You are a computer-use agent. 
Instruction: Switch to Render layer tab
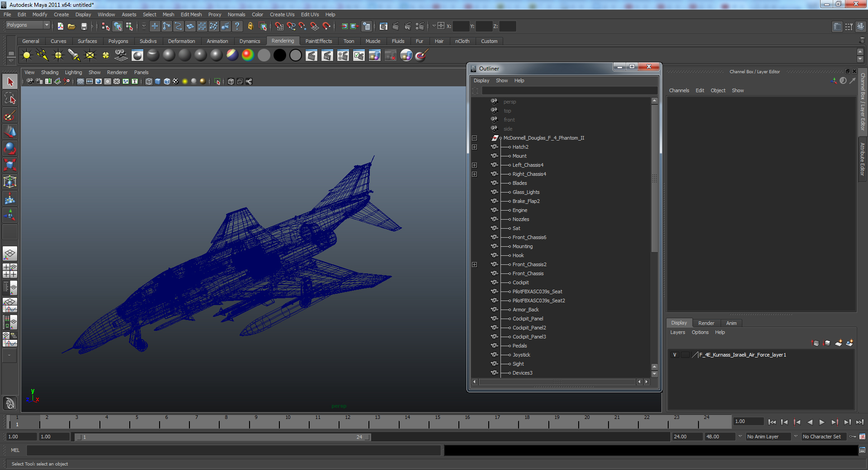[x=706, y=323]
